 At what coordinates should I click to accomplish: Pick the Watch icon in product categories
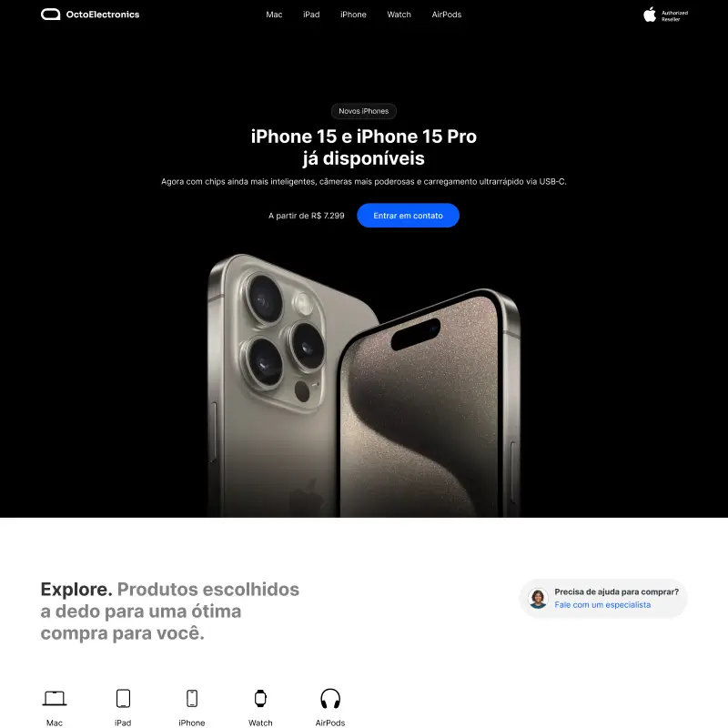[x=260, y=698]
